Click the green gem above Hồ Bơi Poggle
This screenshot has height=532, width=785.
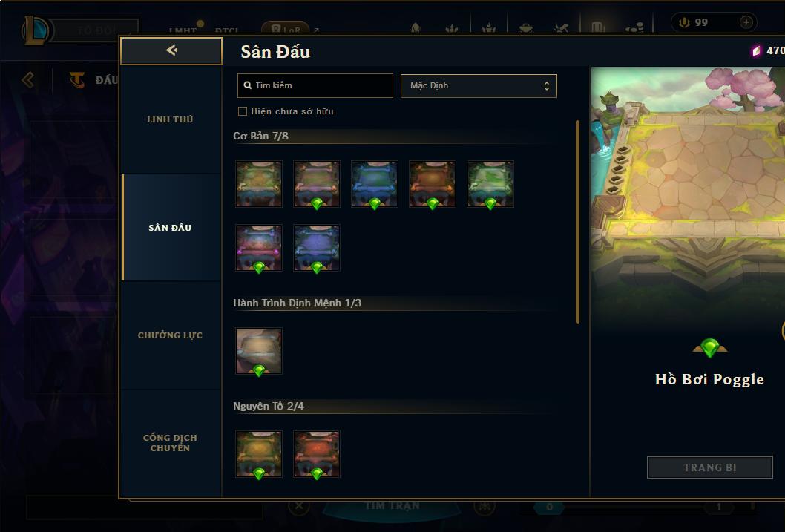(710, 347)
